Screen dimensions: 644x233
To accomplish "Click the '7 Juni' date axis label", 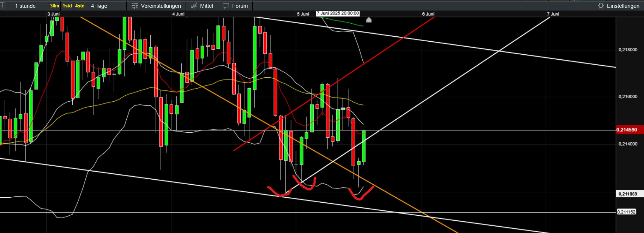I will click(x=553, y=14).
